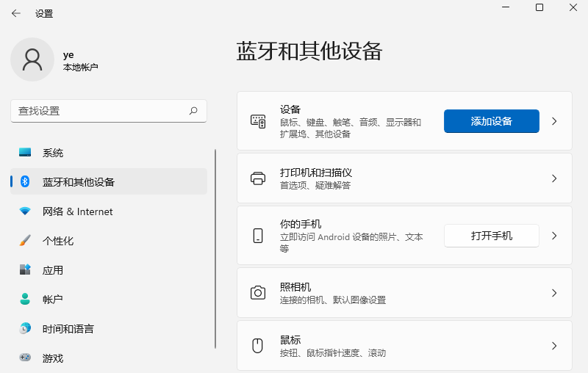Screen dimensions: 588x373
Task: Focus the 查找设置 search field
Action: click(99, 111)
